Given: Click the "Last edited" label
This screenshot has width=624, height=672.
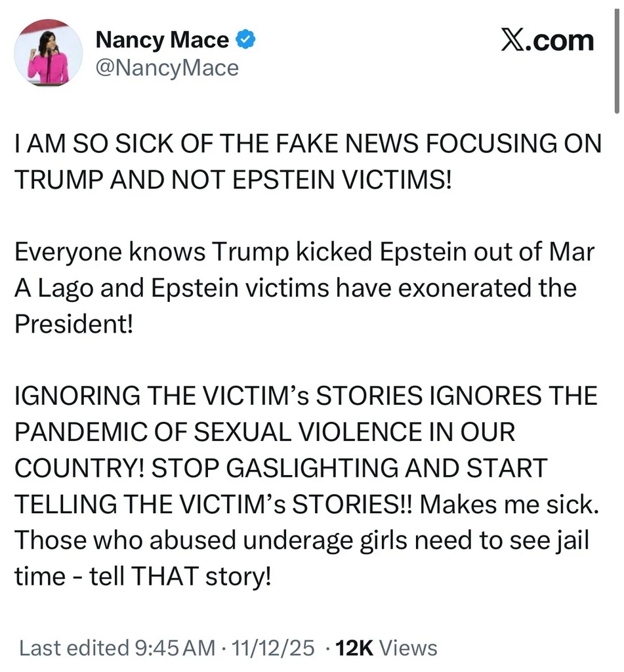Looking at the screenshot, I should pyautogui.click(x=74, y=648).
